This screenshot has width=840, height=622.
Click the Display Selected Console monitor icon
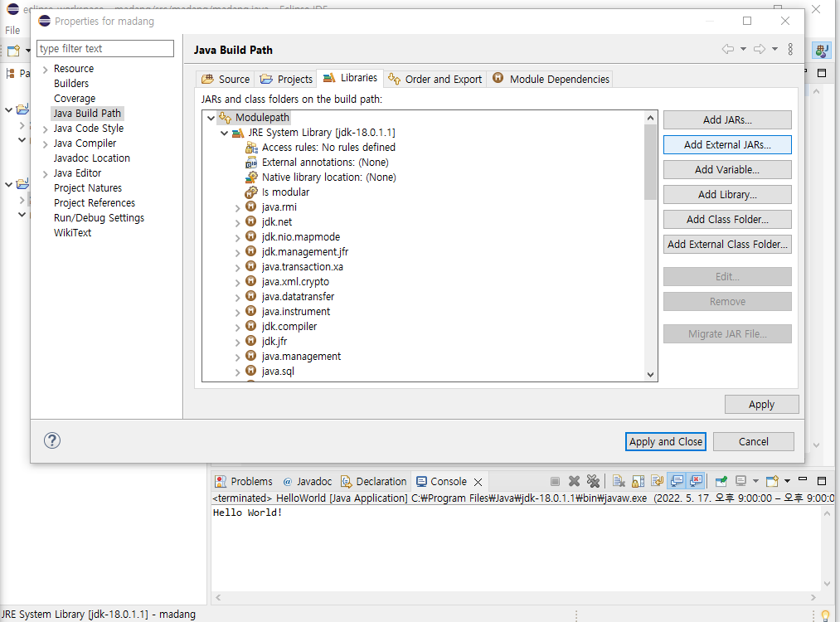(x=740, y=481)
